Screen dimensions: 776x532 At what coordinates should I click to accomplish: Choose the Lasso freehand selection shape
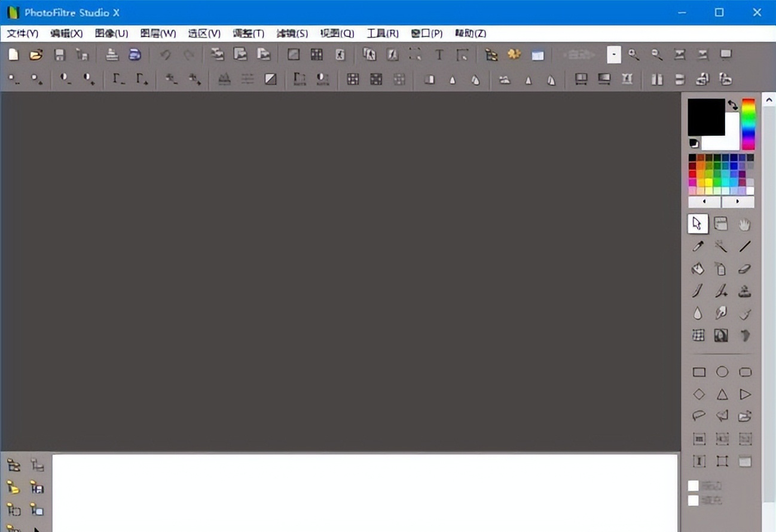click(x=699, y=416)
